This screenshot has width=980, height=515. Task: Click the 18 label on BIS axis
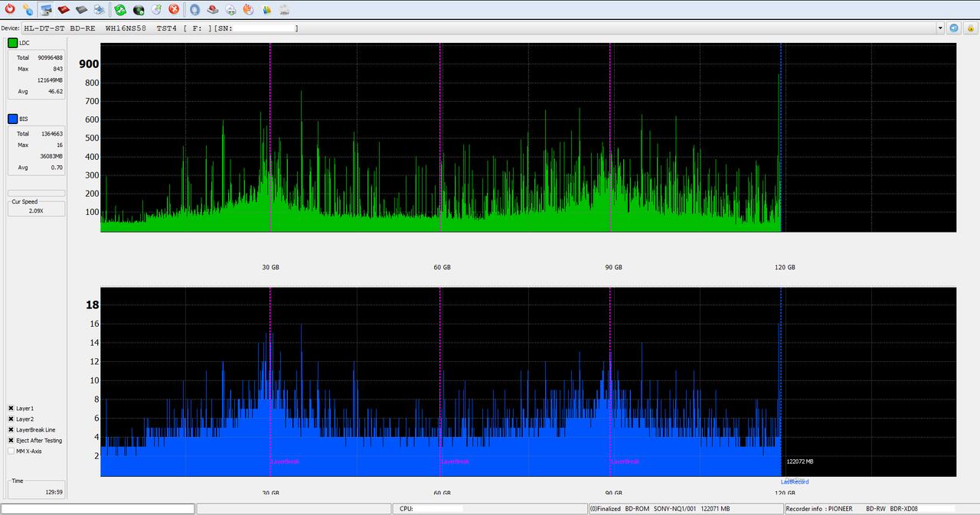(93, 305)
